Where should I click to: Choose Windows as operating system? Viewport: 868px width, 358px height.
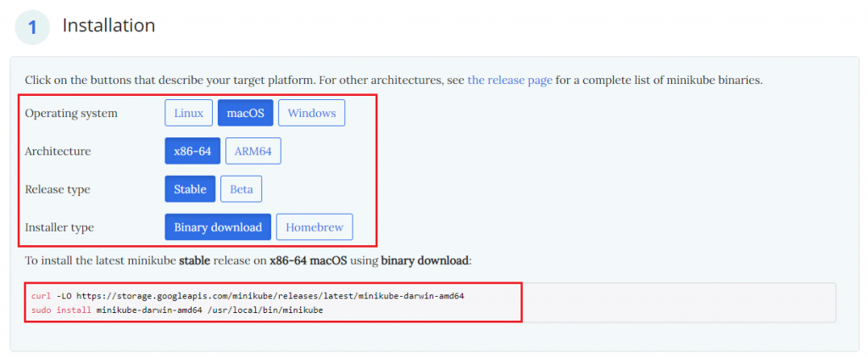tap(312, 113)
